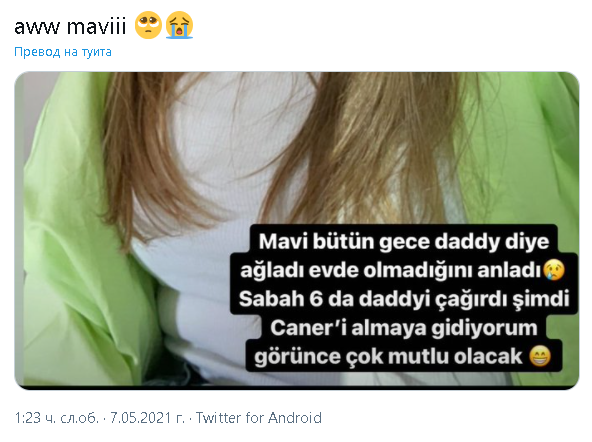Click caption line 'ağladı evde olmadığını anladı'
This screenshot has width=592, height=442.
(391, 270)
